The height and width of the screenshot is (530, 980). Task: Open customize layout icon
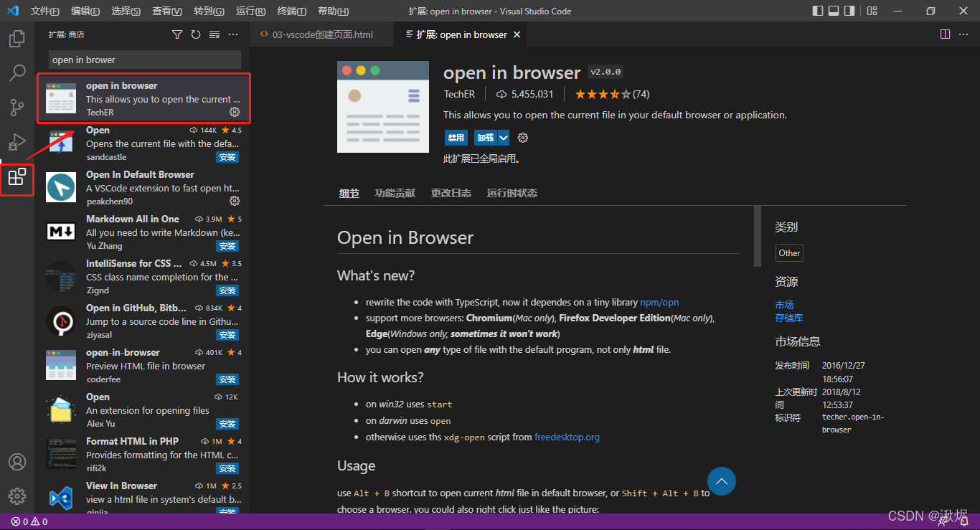pyautogui.click(x=872, y=11)
